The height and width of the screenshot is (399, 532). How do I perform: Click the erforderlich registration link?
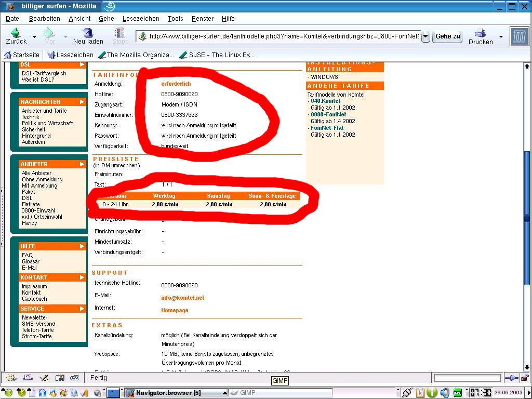(176, 84)
